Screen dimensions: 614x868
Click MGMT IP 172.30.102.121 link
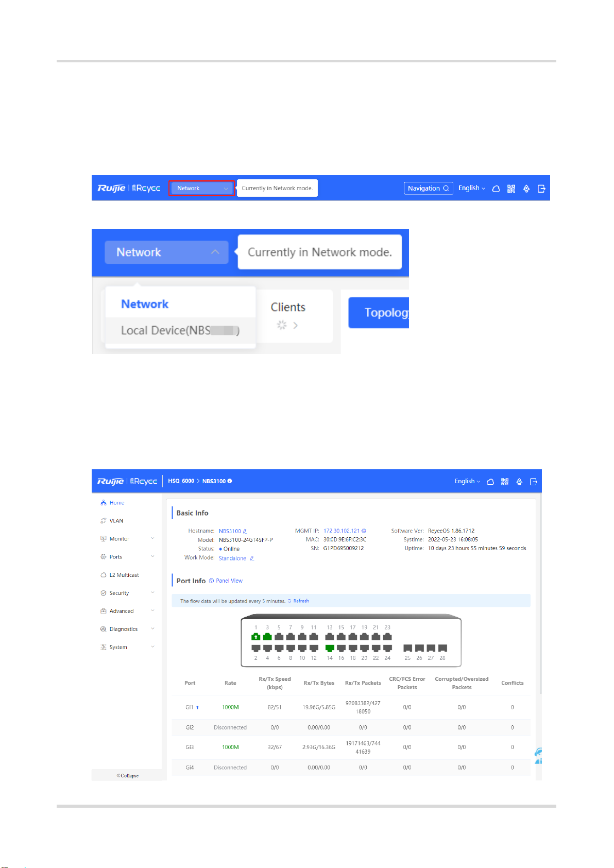(x=342, y=531)
